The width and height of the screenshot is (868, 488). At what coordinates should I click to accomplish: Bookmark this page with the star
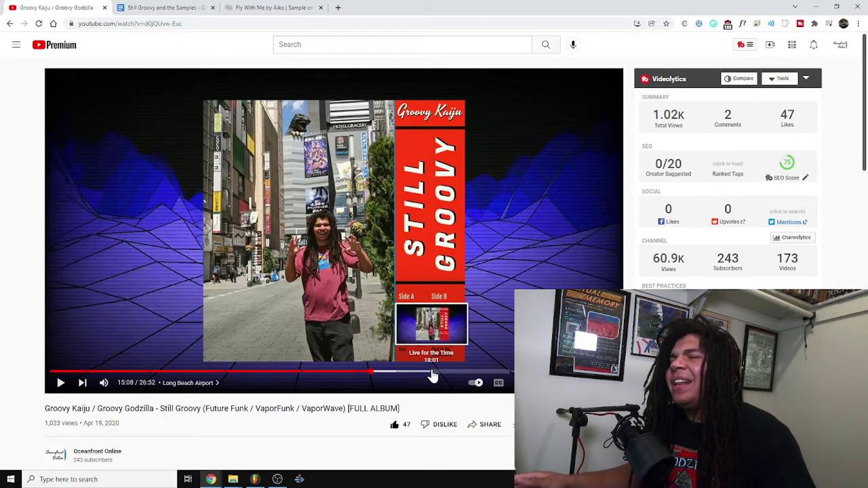pyautogui.click(x=666, y=24)
